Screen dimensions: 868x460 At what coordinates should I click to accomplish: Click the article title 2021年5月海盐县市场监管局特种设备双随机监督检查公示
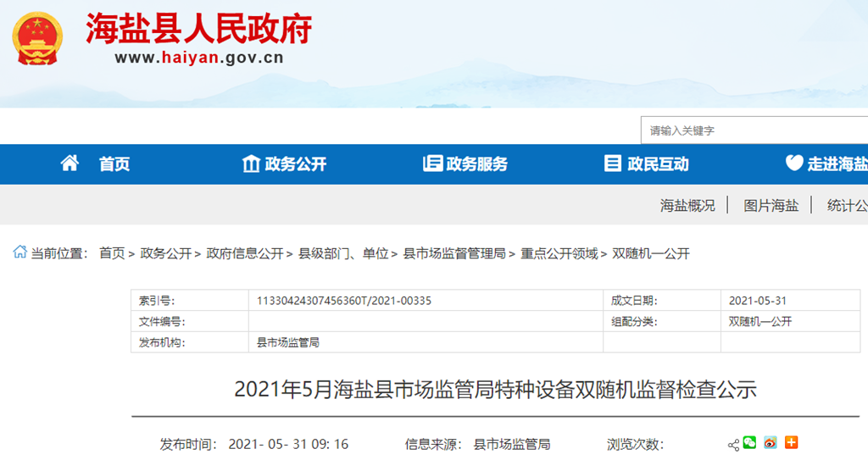point(495,390)
